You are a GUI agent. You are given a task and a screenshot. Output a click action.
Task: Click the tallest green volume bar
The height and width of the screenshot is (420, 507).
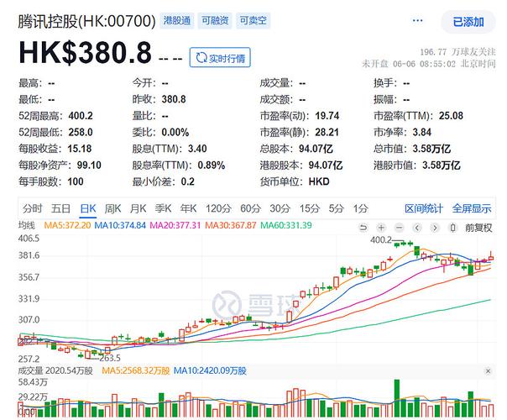[397, 398]
